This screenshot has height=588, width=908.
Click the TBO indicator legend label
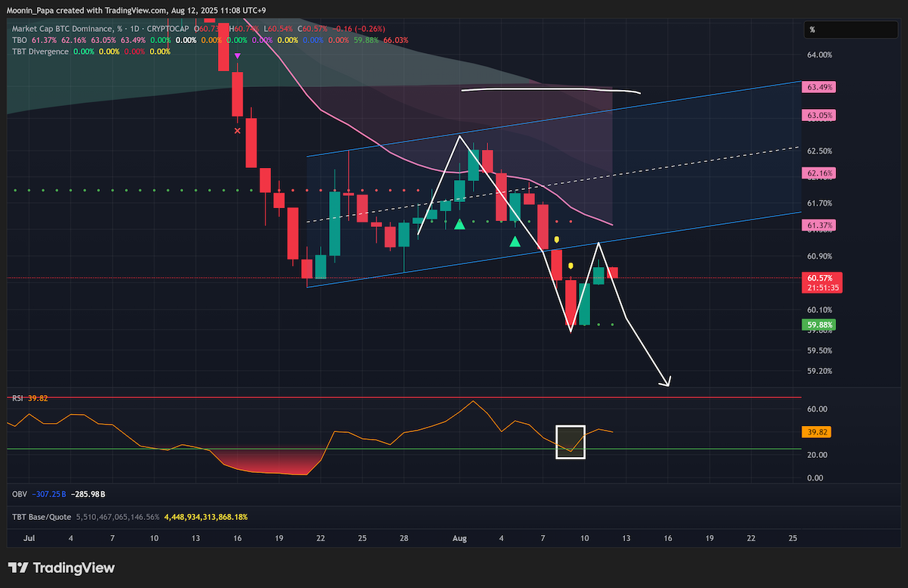[20, 40]
